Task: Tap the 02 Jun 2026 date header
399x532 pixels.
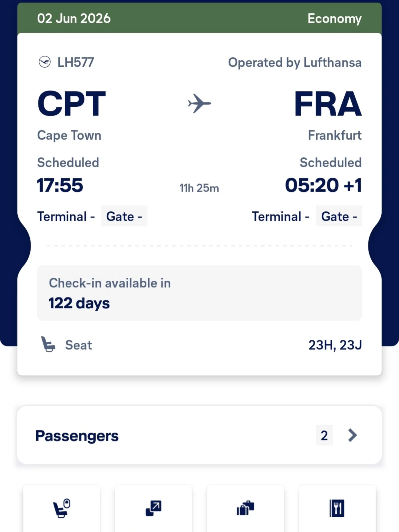Action: click(74, 19)
